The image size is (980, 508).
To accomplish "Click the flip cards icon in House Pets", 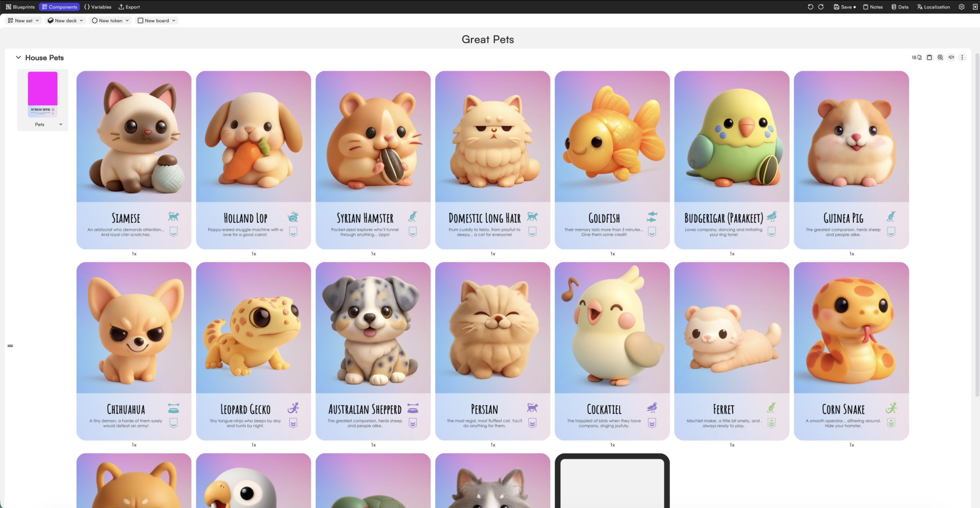I will click(x=951, y=57).
